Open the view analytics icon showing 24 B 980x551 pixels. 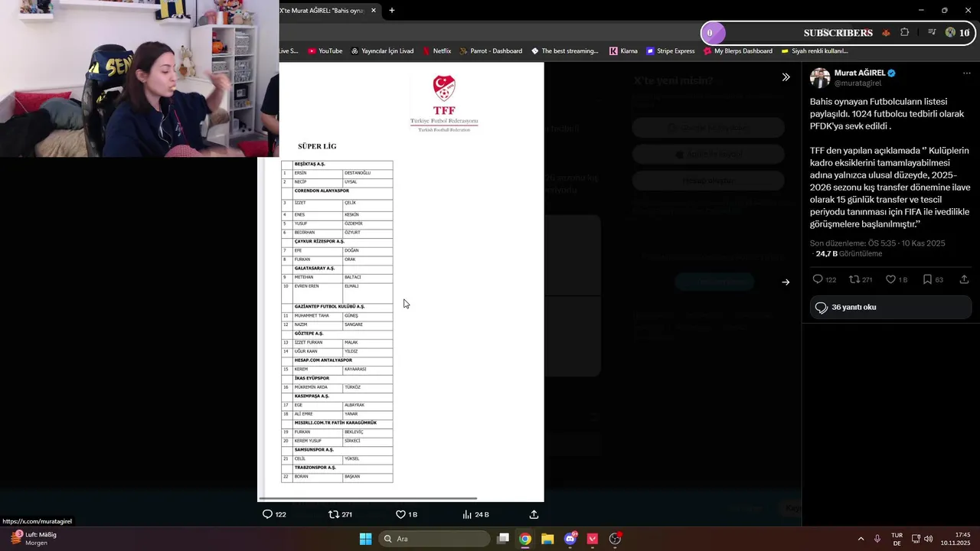467,514
